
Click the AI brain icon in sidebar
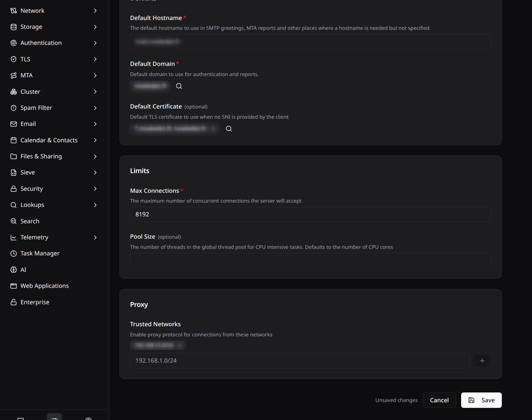(x=14, y=270)
